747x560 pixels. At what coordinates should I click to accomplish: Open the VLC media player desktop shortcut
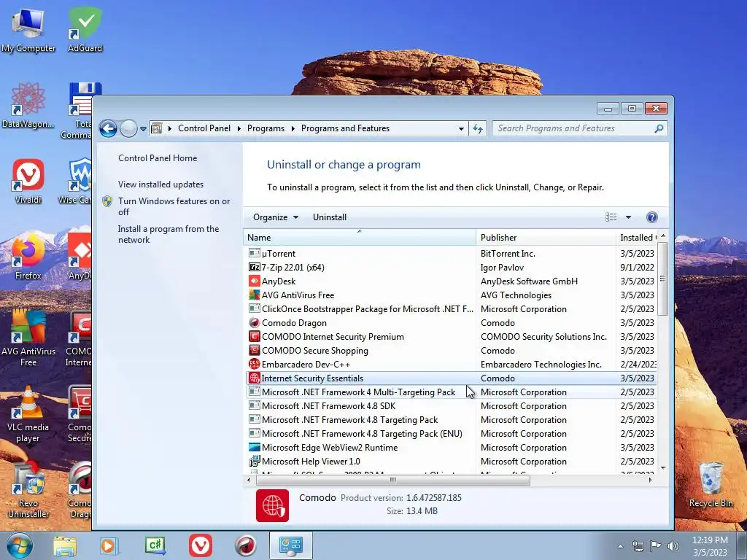click(x=28, y=414)
